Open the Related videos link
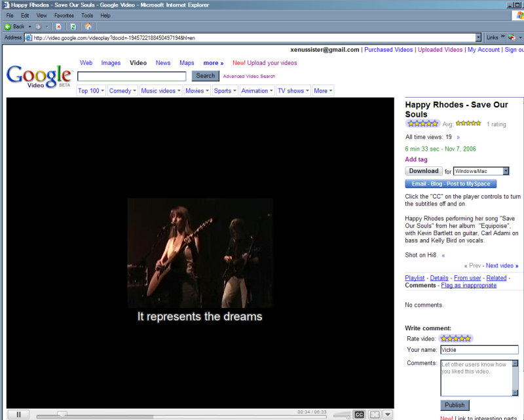This screenshot has width=524, height=420. click(496, 278)
